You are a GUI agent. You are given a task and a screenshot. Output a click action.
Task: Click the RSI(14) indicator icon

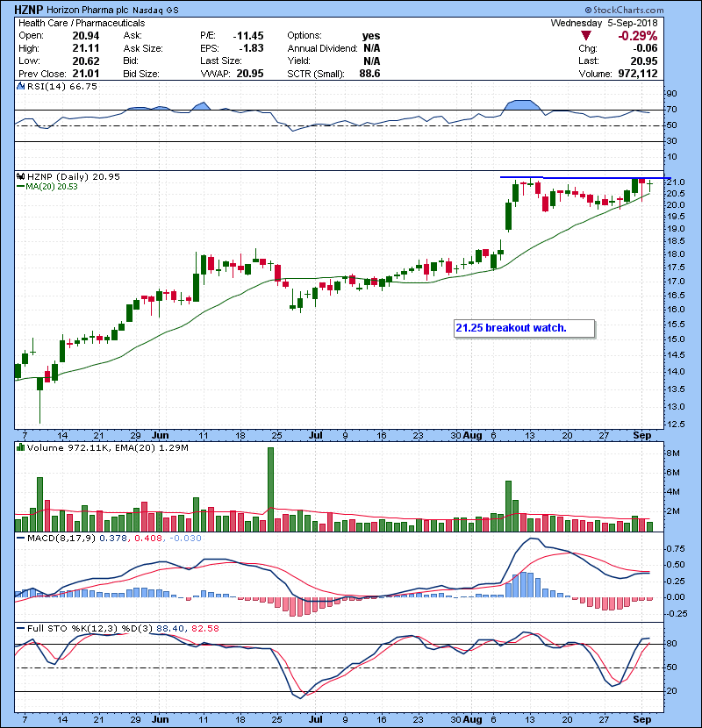[x=20, y=86]
